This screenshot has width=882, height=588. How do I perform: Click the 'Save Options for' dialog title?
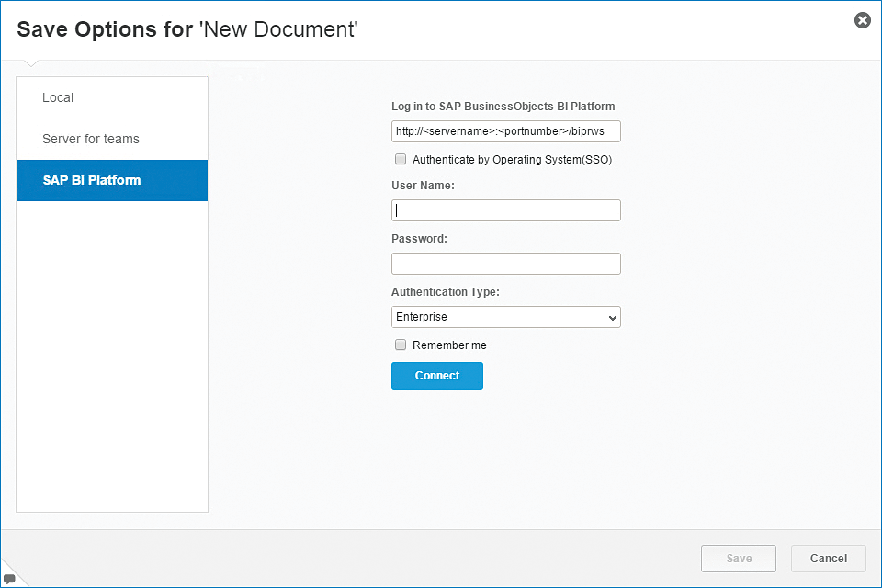[187, 29]
